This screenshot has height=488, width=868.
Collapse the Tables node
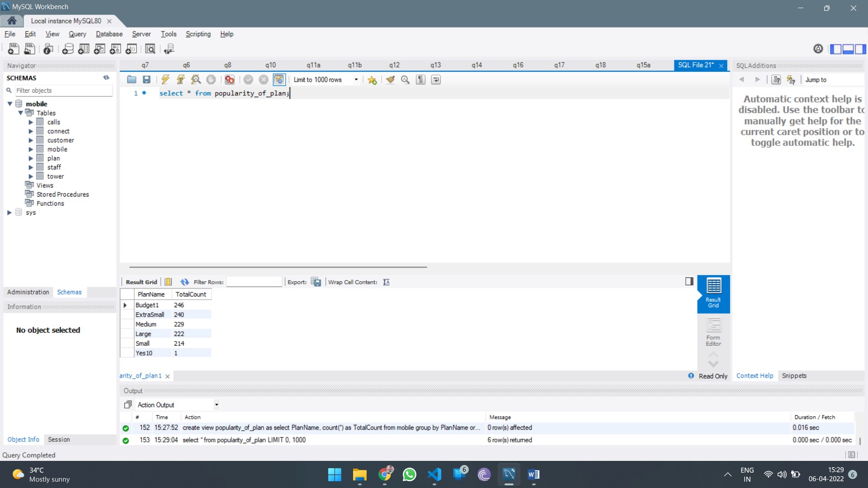[x=20, y=113]
